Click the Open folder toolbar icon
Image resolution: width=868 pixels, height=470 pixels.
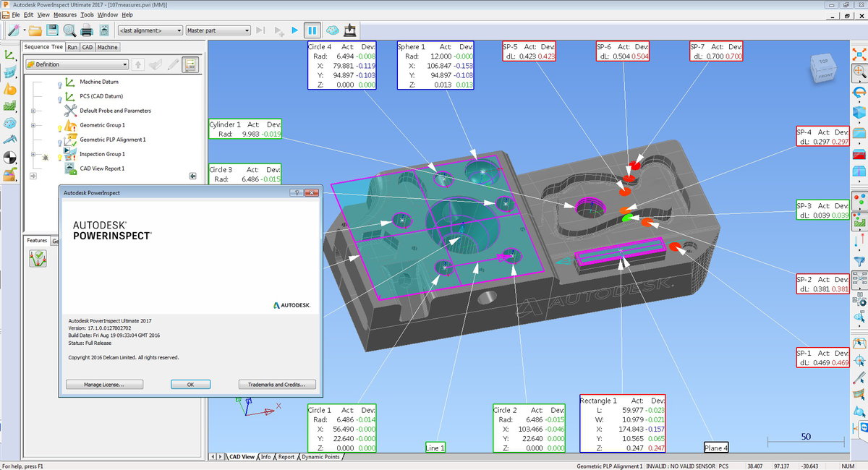(35, 30)
